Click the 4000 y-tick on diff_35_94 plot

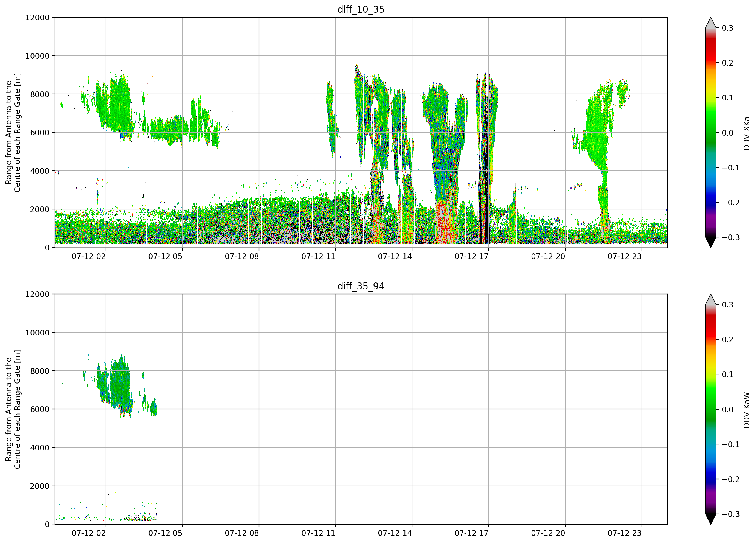(40, 448)
